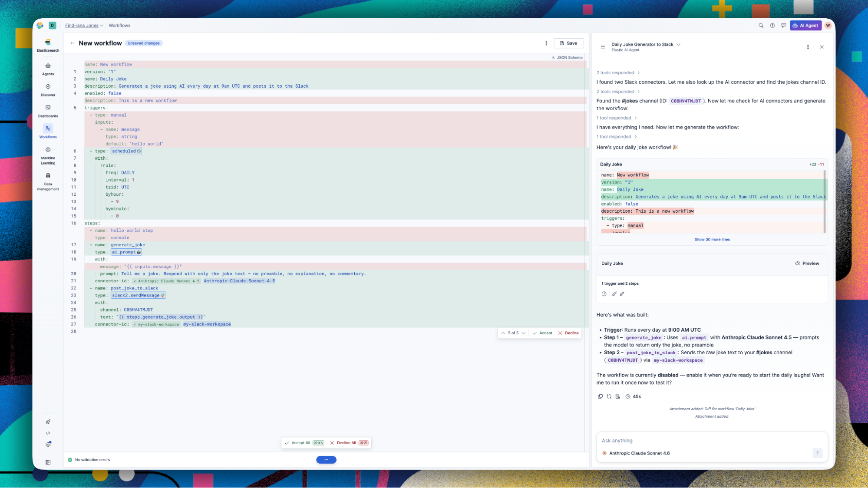The width and height of the screenshot is (868, 488).
Task: Click the Unsaved changes badge
Action: click(144, 43)
